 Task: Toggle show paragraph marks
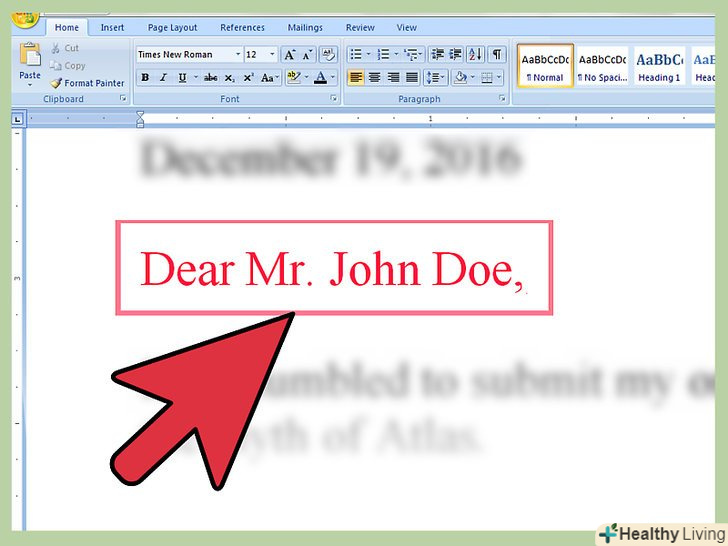(x=497, y=55)
